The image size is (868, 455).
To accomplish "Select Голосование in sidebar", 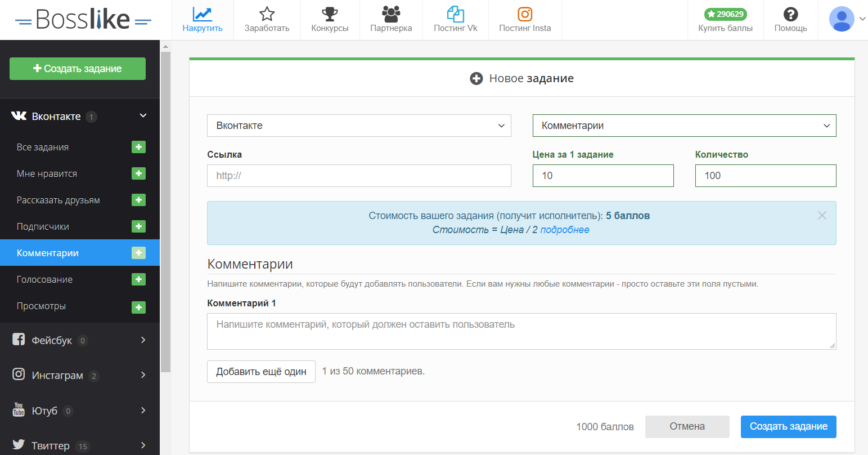I will [x=44, y=279].
